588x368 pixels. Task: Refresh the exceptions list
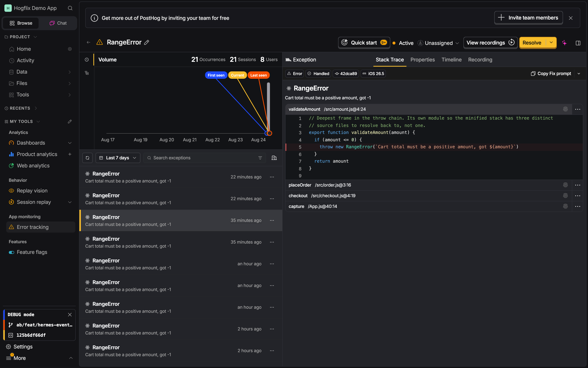tap(87, 158)
